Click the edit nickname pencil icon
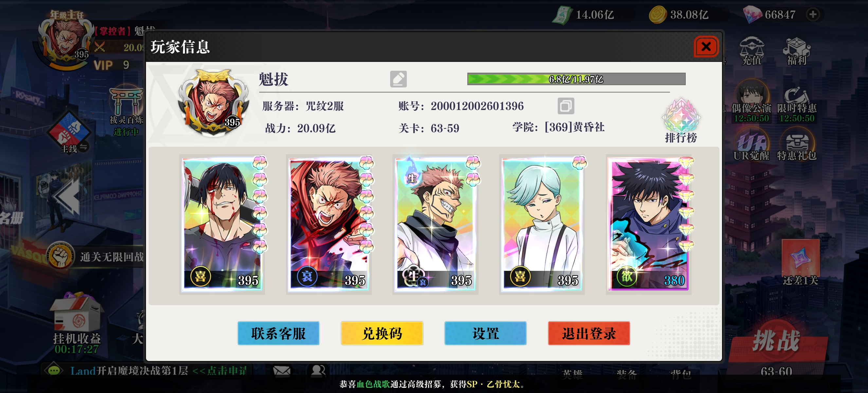Screen dimensions: 868x393 [398, 79]
